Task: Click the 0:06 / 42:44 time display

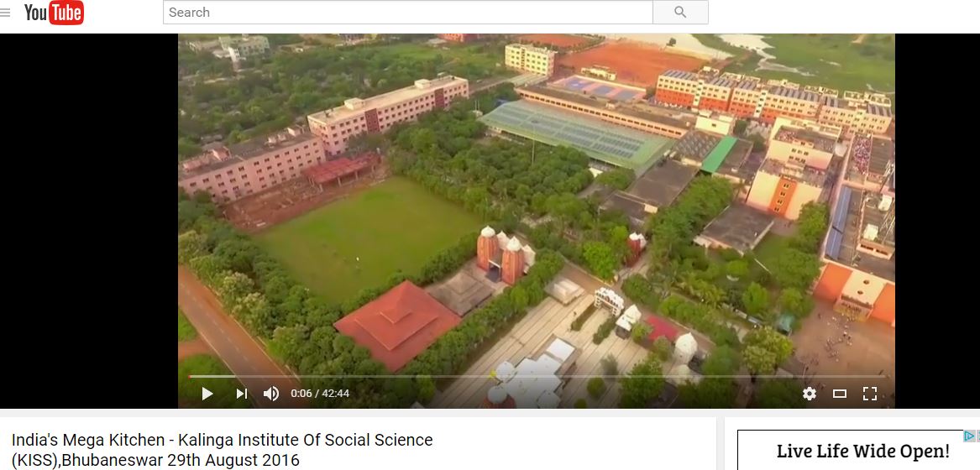Action: coord(320,393)
